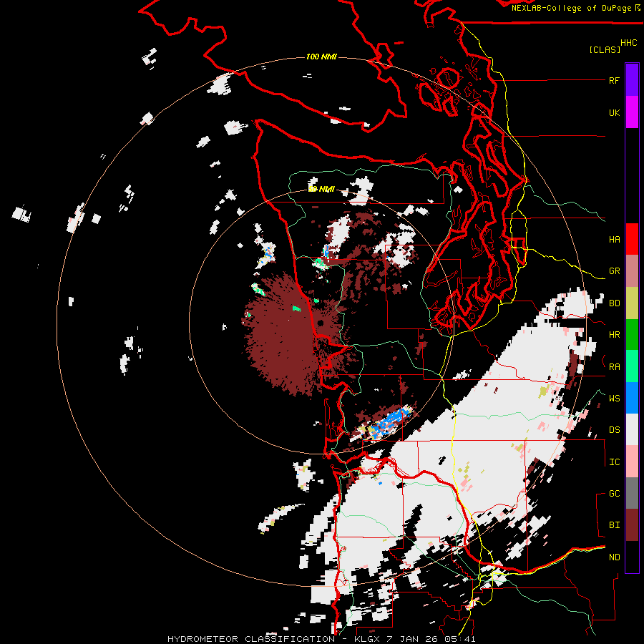Click the WS blue legend swatch
The height and width of the screenshot is (644, 644).
click(x=632, y=398)
